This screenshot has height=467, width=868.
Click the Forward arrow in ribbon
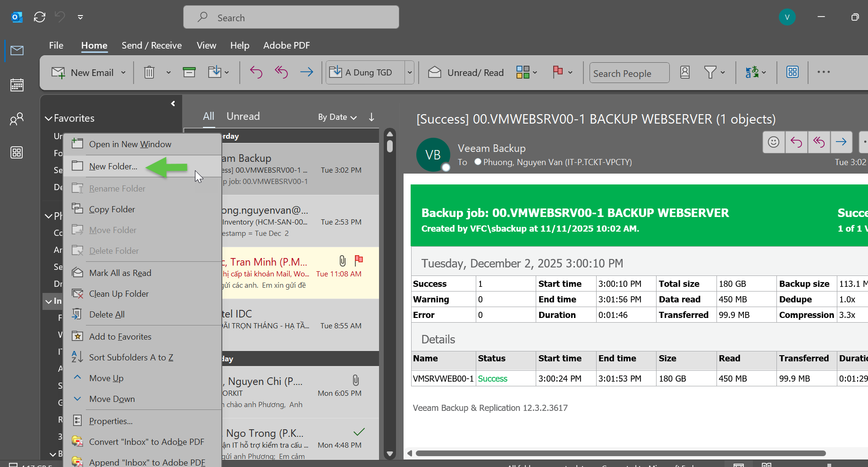(306, 72)
